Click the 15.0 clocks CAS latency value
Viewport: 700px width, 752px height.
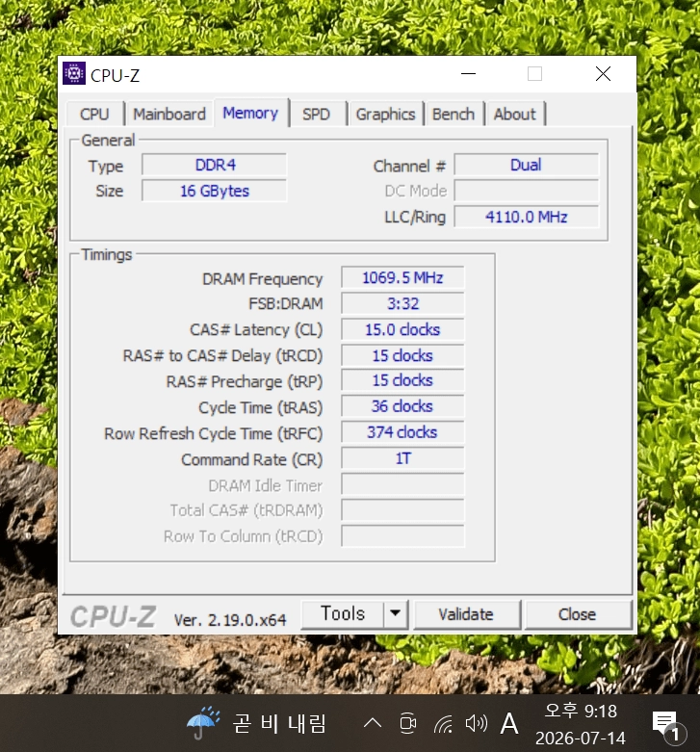tap(402, 329)
